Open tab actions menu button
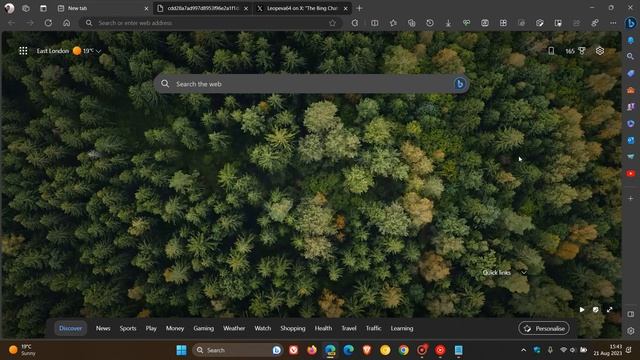The width and height of the screenshot is (640, 360). (43, 8)
